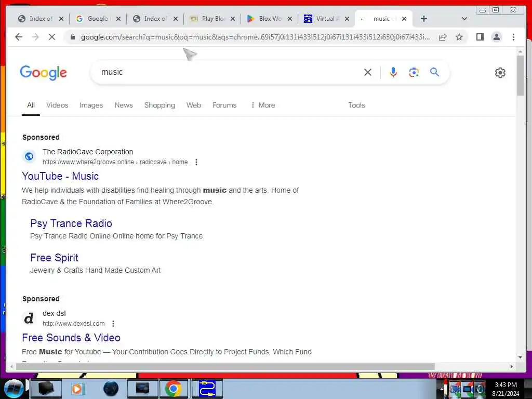Go back to the previous page
Screen dimensions: 532x399
coord(19,37)
